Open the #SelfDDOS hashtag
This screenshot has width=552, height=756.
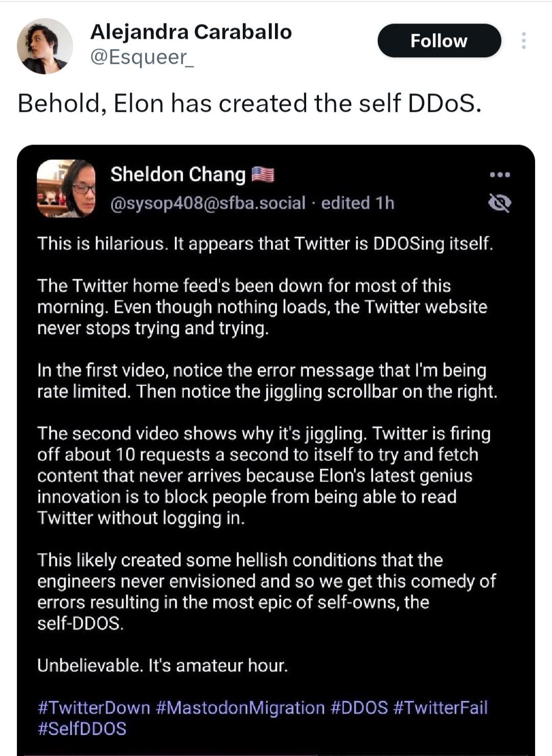pyautogui.click(x=82, y=729)
